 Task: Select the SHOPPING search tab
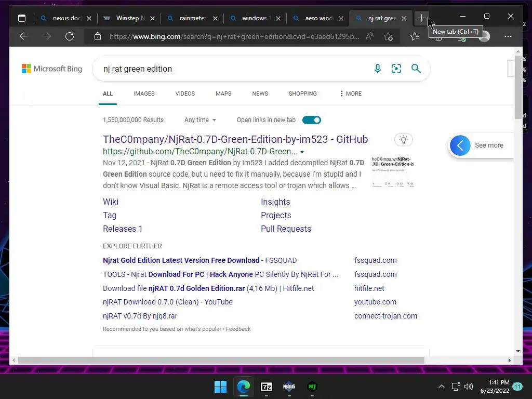click(x=303, y=94)
